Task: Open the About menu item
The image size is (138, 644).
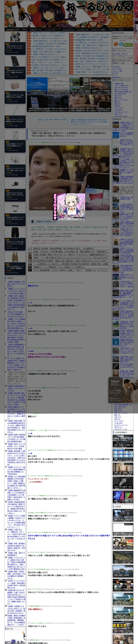Action: click(25, 30)
